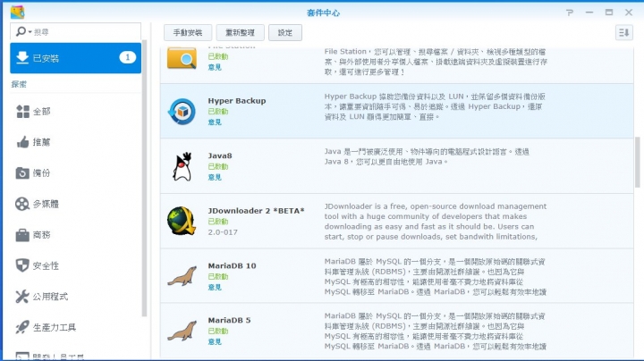Click the 重新整理 refresh button

click(240, 32)
